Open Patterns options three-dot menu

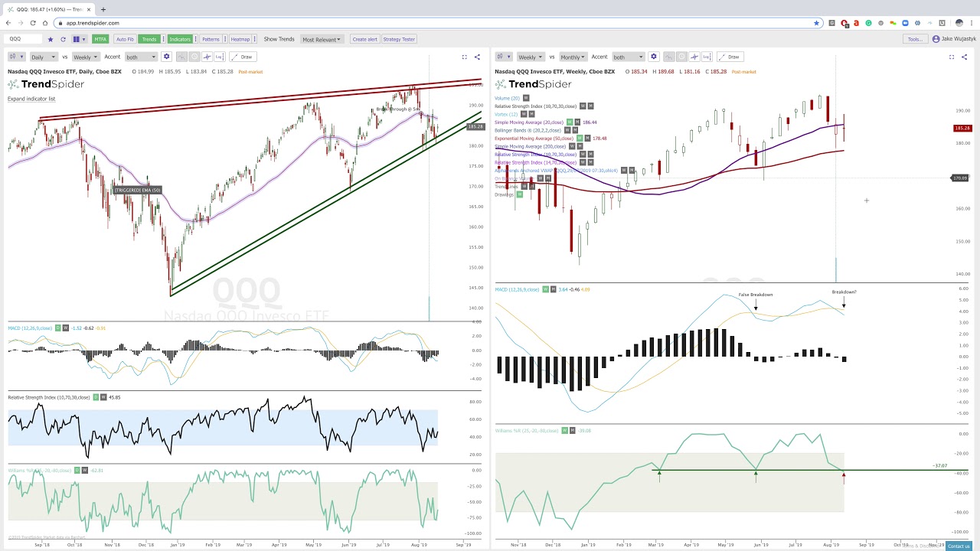tap(225, 39)
